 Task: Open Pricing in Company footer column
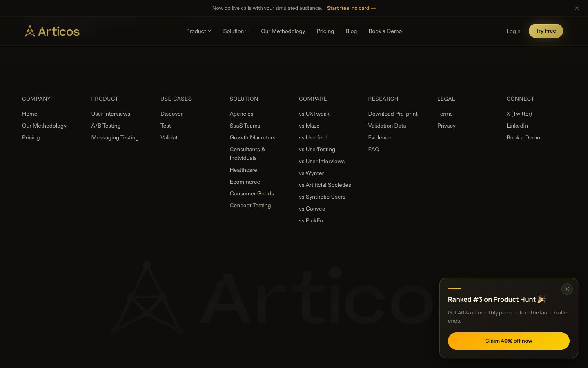click(x=31, y=137)
